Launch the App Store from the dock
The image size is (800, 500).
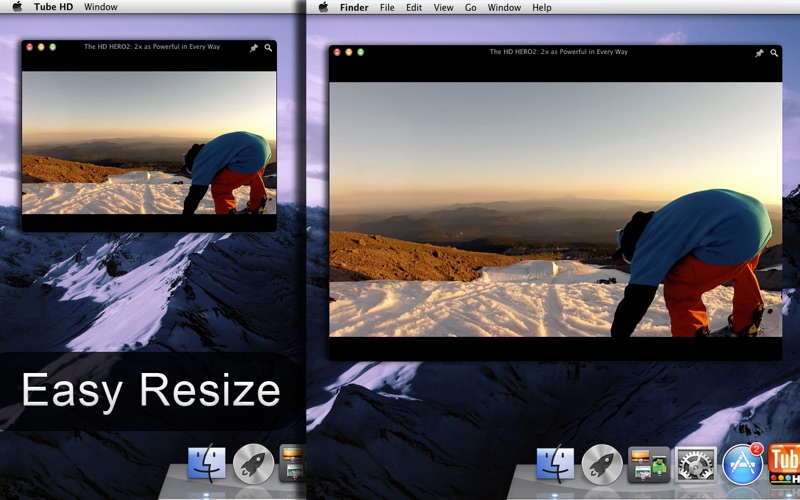(x=742, y=464)
